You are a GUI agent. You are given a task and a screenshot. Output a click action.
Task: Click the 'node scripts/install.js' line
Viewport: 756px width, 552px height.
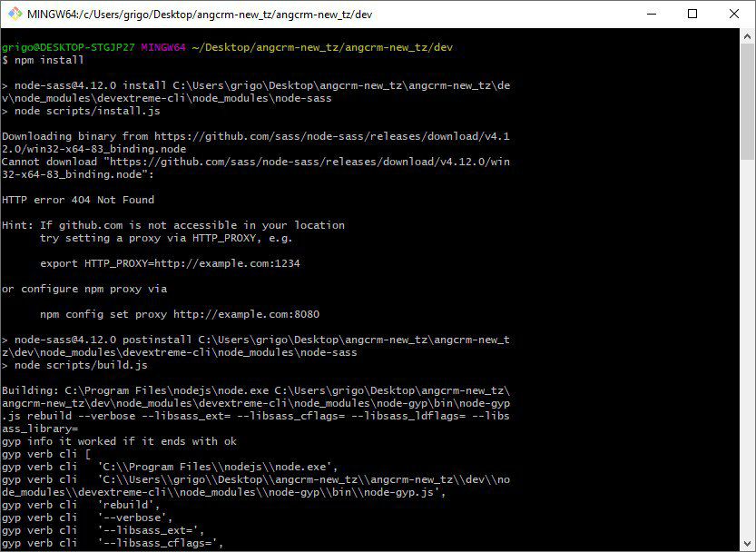click(x=81, y=111)
